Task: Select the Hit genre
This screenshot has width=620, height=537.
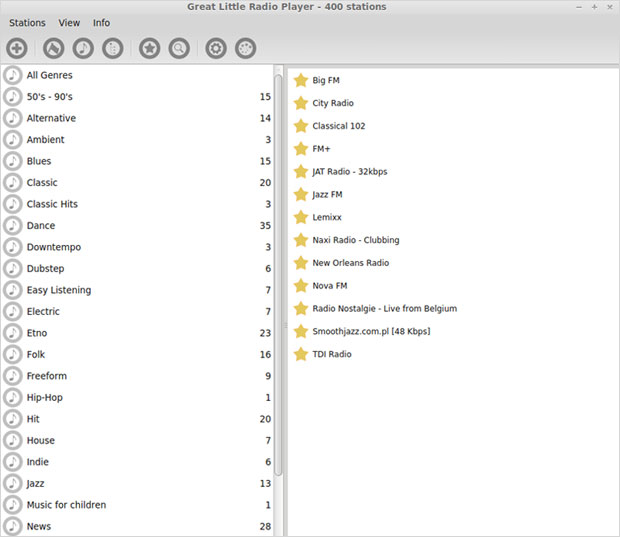Action: point(137,419)
